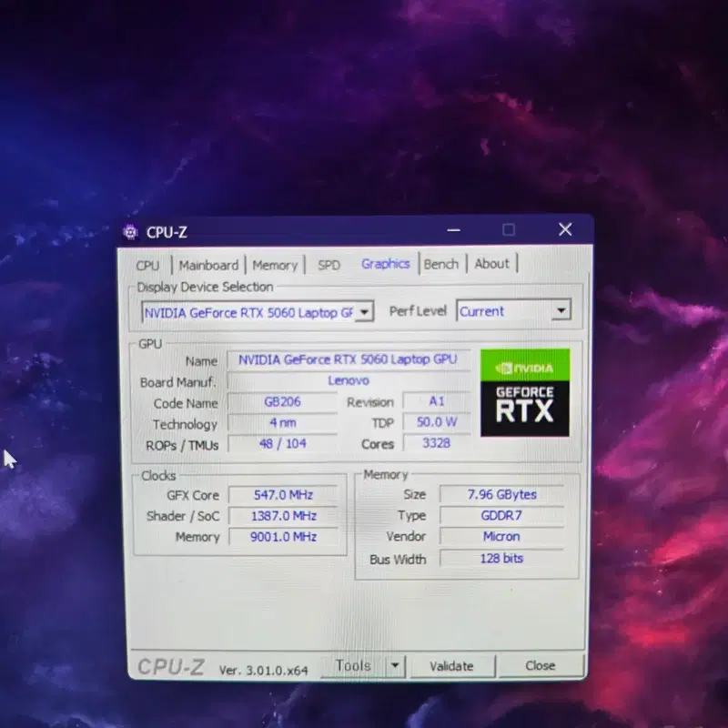This screenshot has height=728, width=728.
Task: Open the SPD tab
Action: (329, 265)
